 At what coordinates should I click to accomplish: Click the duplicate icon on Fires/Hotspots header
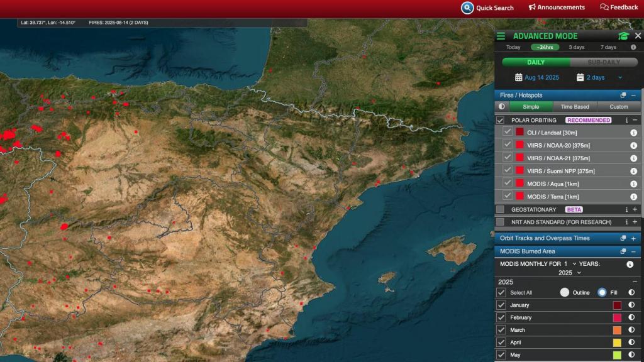623,95
